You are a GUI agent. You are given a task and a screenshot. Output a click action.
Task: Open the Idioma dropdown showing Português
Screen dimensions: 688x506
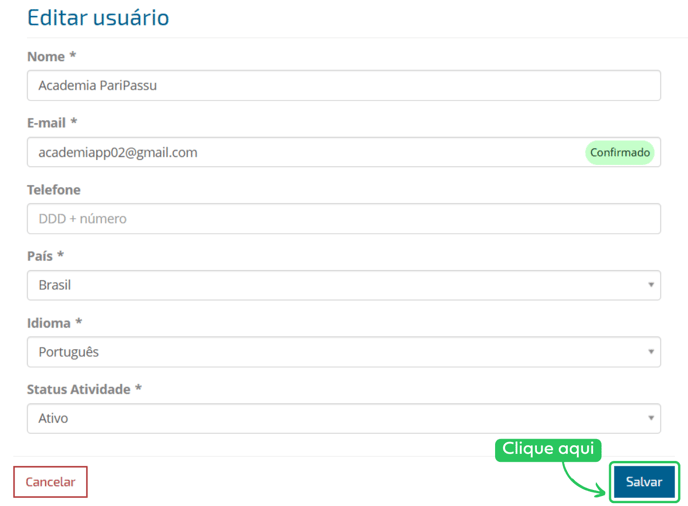pos(344,352)
